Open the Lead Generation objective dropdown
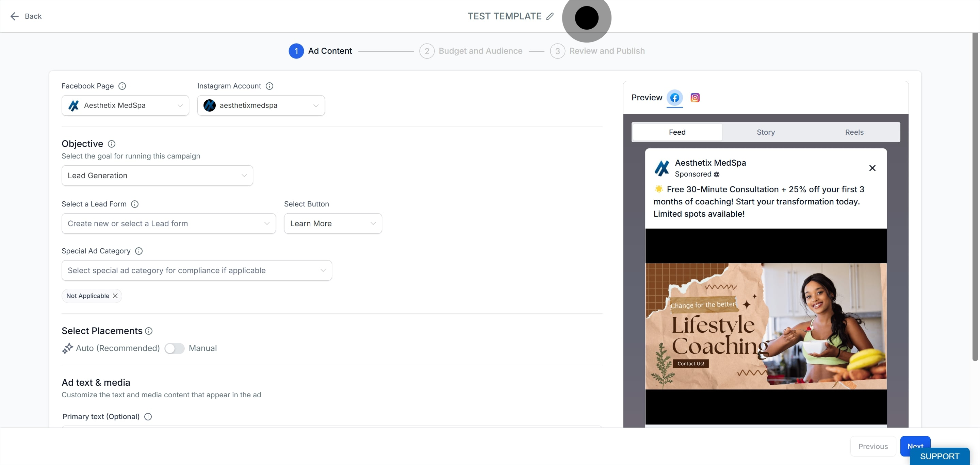Screen dimensions: 980x465 pyautogui.click(x=157, y=176)
